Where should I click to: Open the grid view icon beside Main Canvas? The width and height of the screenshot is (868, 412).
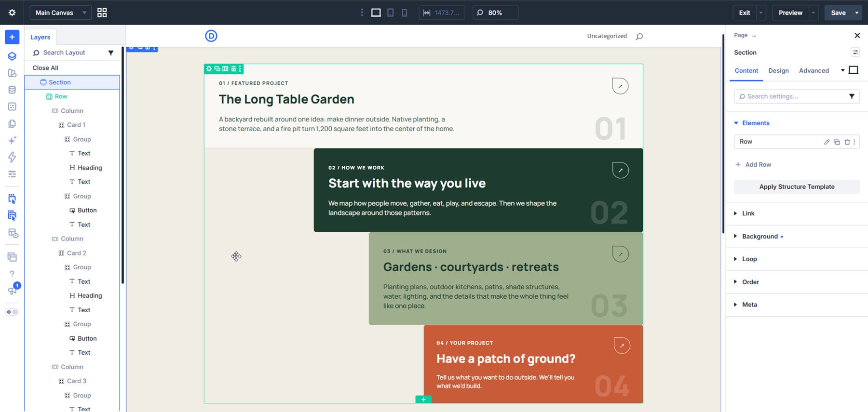pyautogui.click(x=102, y=13)
